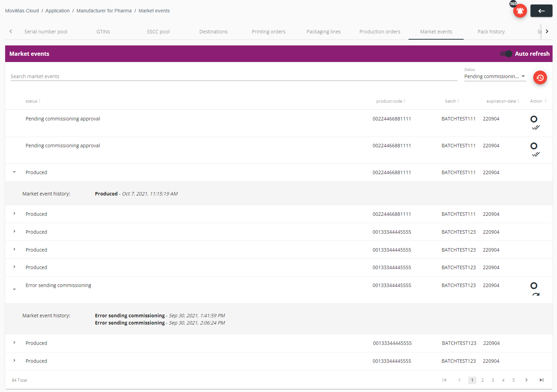557x392 pixels.
Task: Sort by the Action column
Action: point(538,101)
